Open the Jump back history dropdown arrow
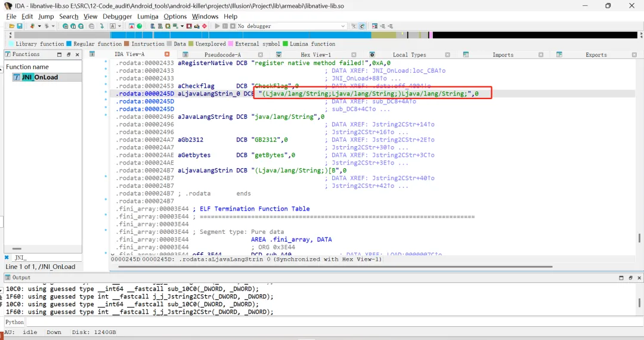Screen dimensions: 644x340 (x=39, y=26)
